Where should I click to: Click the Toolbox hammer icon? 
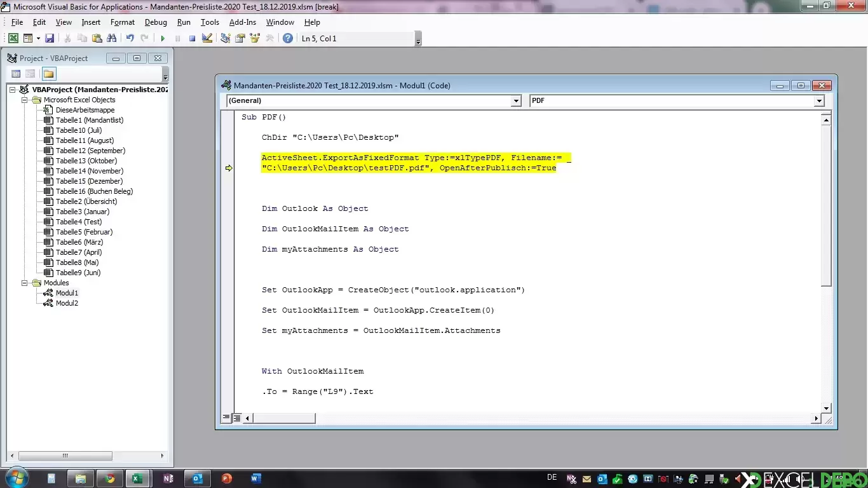269,38
